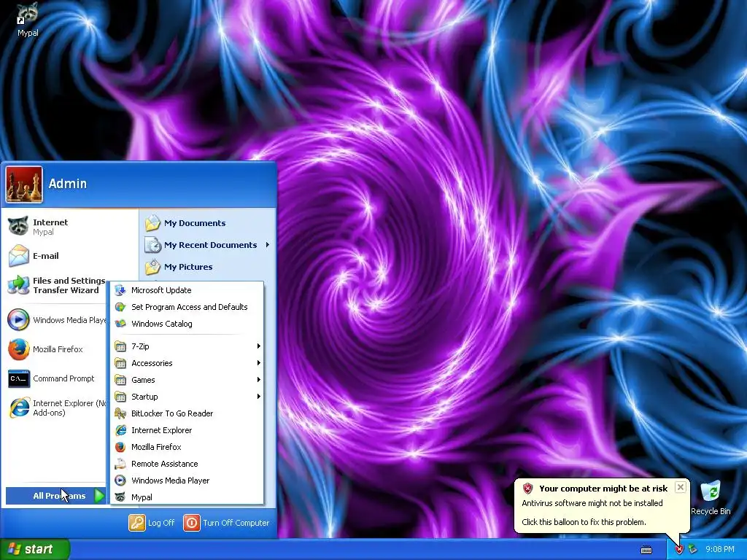The image size is (747, 560).
Task: Click All Programs green arrow button
Action: 99,496
